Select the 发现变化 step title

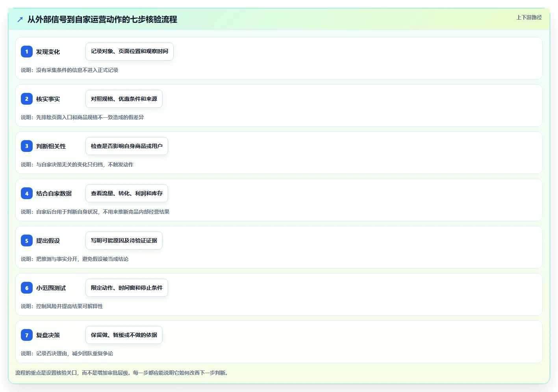[x=48, y=52]
